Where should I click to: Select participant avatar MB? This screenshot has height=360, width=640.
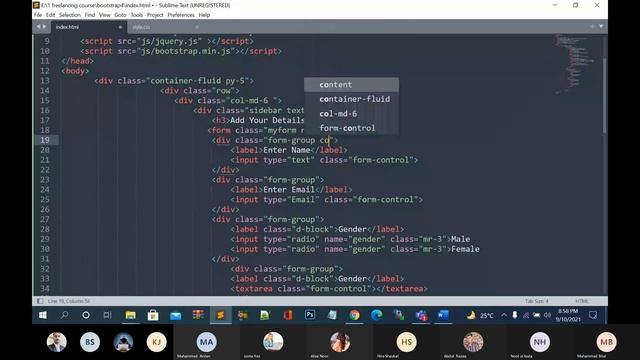coord(606,342)
